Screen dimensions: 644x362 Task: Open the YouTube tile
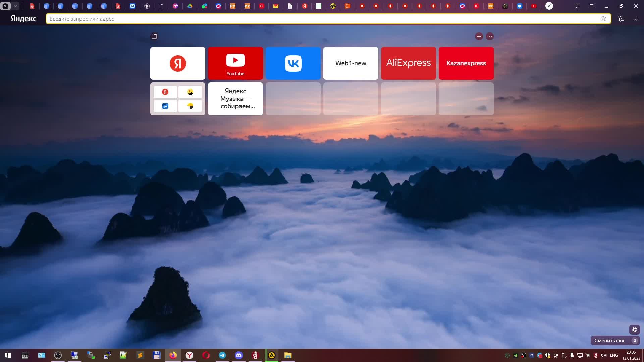click(235, 63)
